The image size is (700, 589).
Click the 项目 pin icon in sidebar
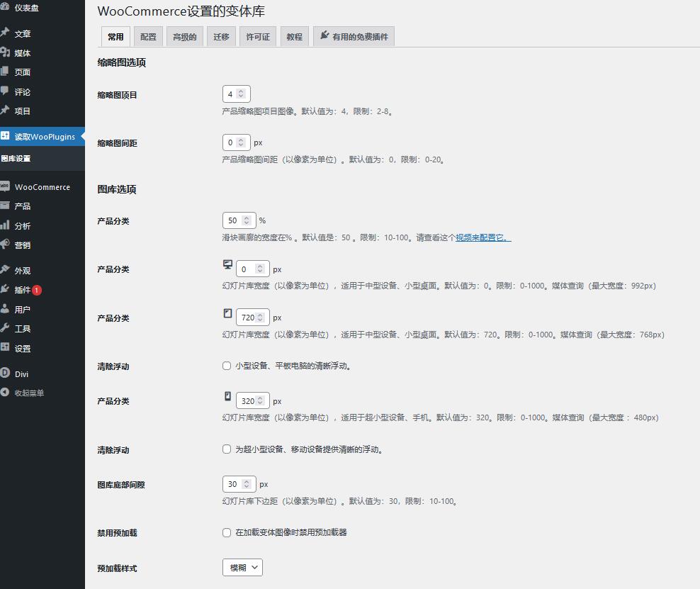click(4, 110)
